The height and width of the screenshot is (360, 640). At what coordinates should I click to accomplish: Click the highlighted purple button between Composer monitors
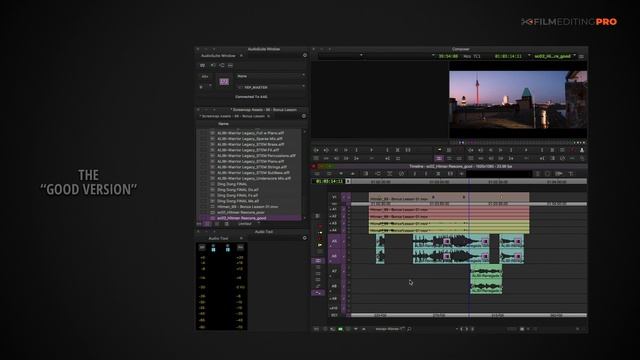tap(439, 158)
